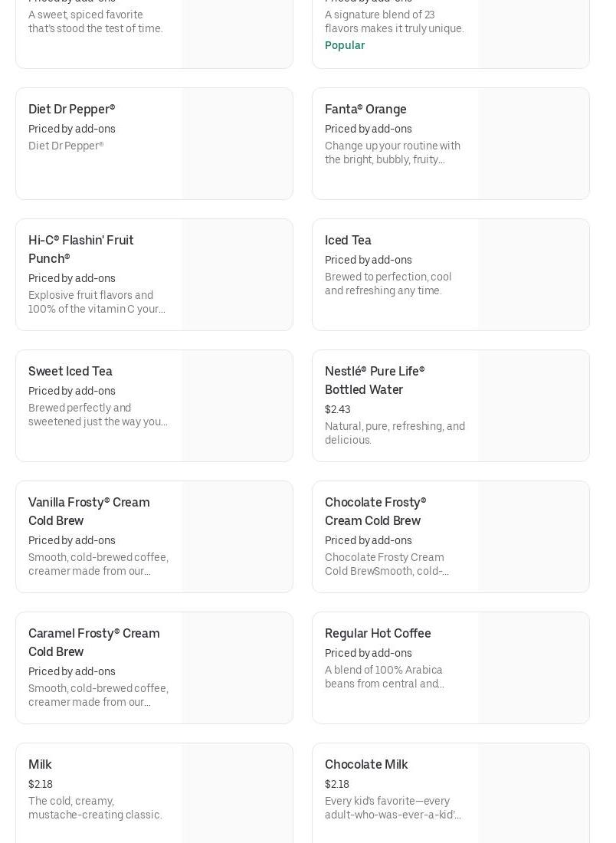This screenshot has width=616, height=843.
Task: Open the Diet Dr Pepper menu item
Action: pos(72,110)
